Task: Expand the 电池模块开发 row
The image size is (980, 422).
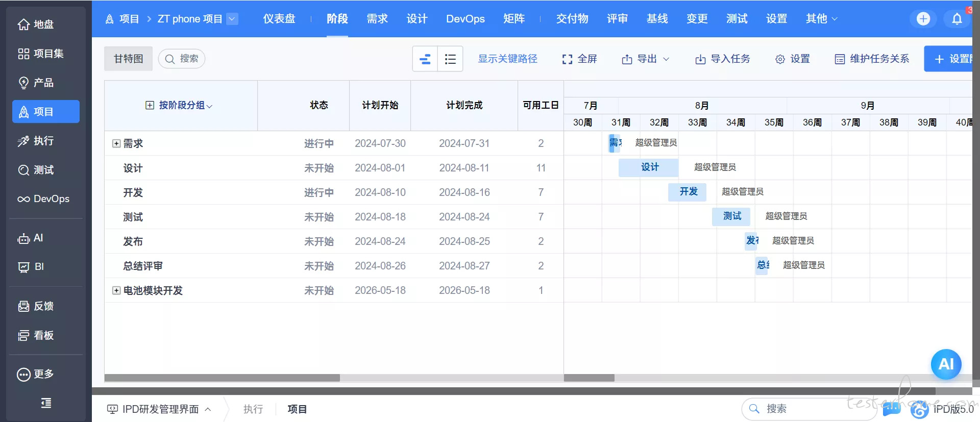Action: (x=116, y=290)
